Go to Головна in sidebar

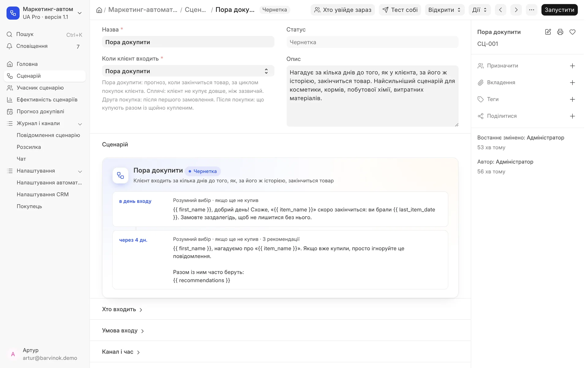pyautogui.click(x=45, y=64)
